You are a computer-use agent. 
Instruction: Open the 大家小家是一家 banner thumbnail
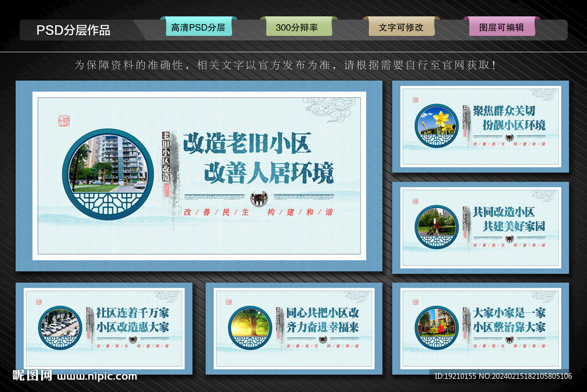480,329
